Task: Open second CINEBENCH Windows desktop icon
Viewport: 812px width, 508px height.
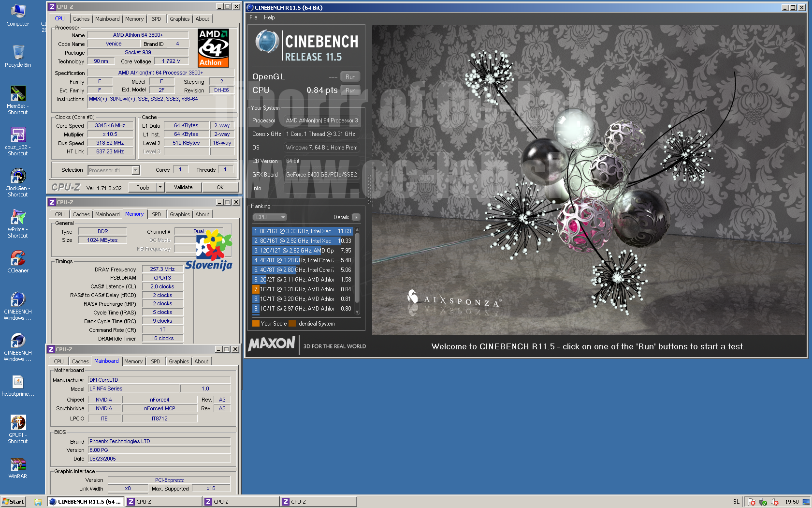Action: [18, 347]
